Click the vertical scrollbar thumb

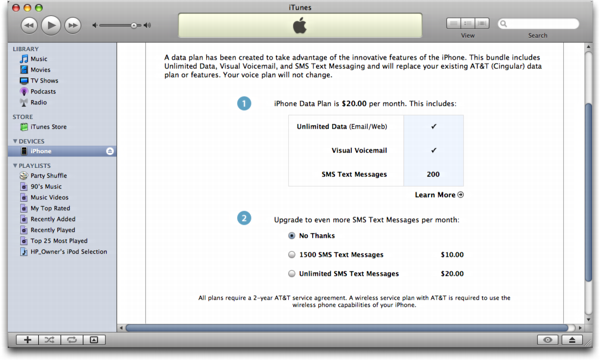(589, 192)
